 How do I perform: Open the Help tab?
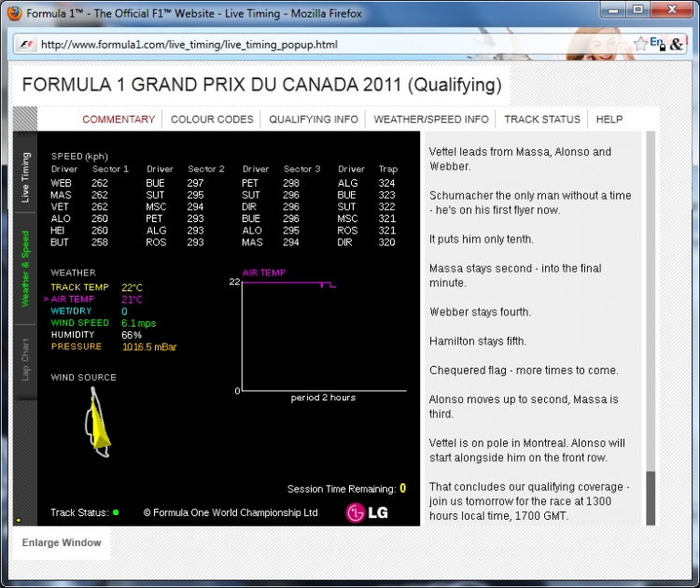(609, 119)
